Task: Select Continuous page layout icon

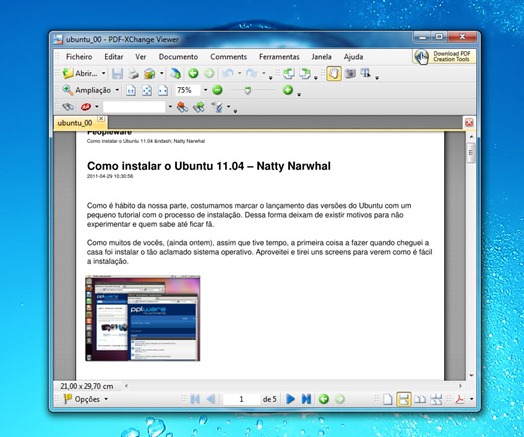Action: pyautogui.click(x=404, y=399)
